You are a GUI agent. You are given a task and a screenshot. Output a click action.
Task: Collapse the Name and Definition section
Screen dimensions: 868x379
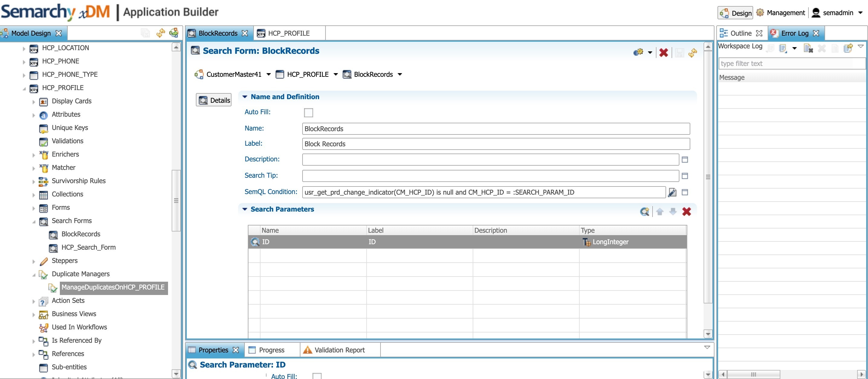245,97
